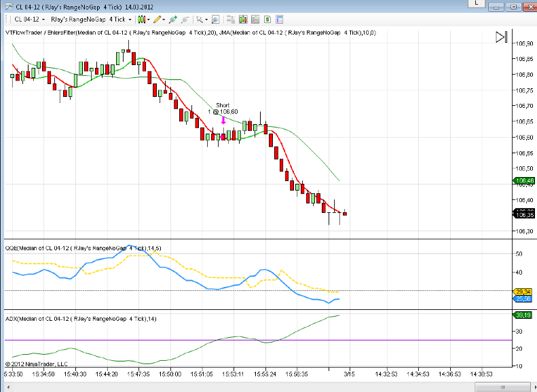Image resolution: width=537 pixels, height=392 pixels.
Task: Open the RJay's RangeNoGap 4 Tick interval dropdown
Action: (91, 20)
